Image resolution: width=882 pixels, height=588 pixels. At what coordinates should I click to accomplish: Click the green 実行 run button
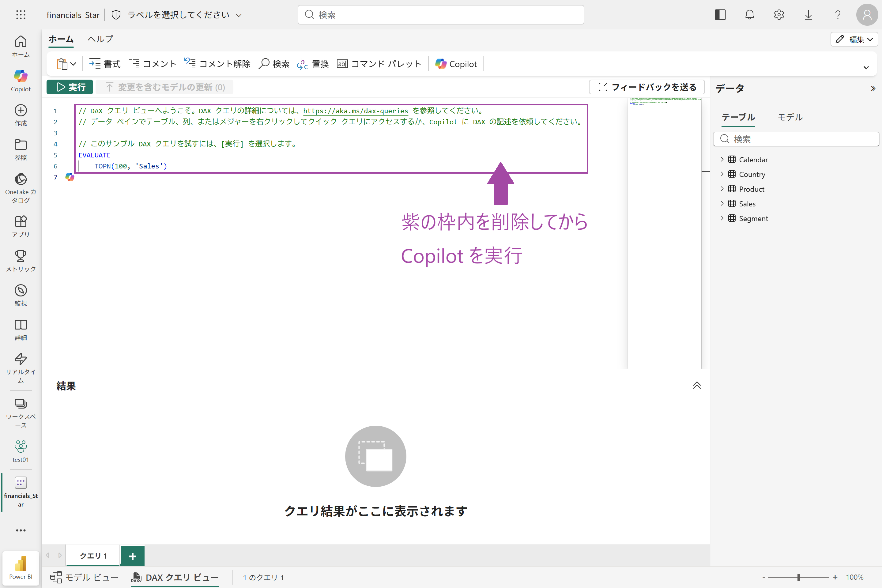[70, 87]
